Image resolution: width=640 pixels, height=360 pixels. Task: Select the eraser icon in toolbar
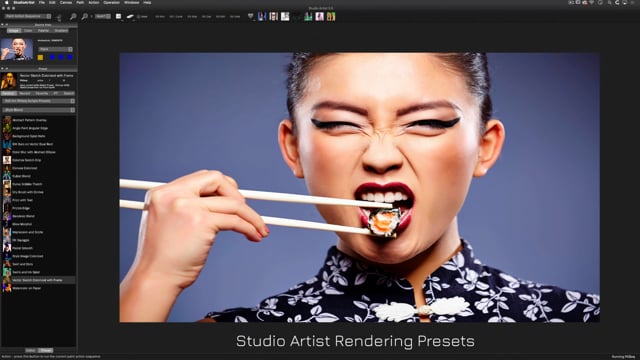130,16
